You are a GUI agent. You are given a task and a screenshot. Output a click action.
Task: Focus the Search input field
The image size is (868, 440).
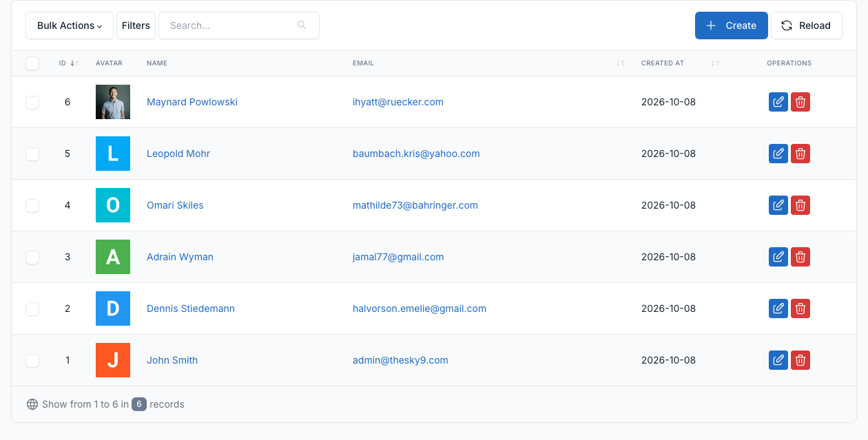pyautogui.click(x=239, y=25)
